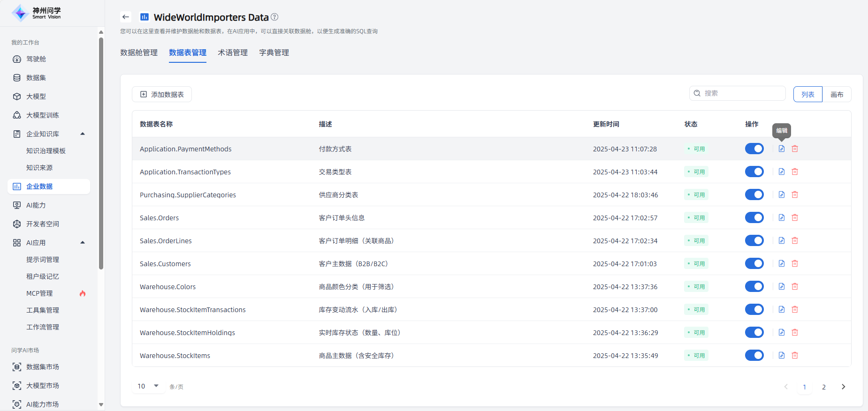Select page 1 in pagination
The width and height of the screenshot is (868, 411).
(x=805, y=387)
